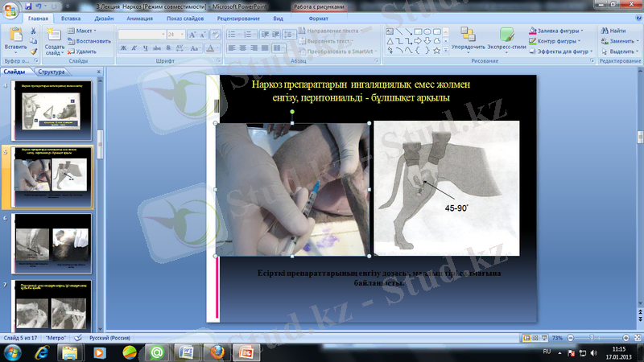Open the Вставка ribbon tab
This screenshot has width=644, height=362.
click(70, 17)
